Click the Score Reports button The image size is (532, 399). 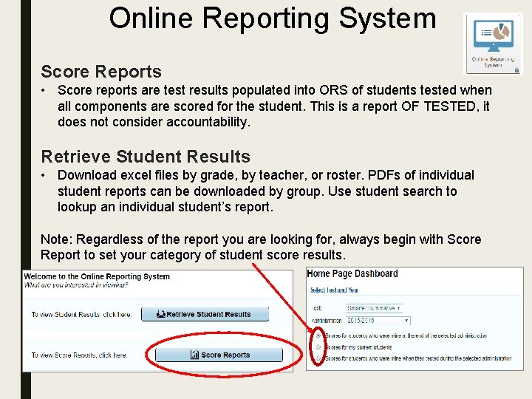pyautogui.click(x=219, y=355)
